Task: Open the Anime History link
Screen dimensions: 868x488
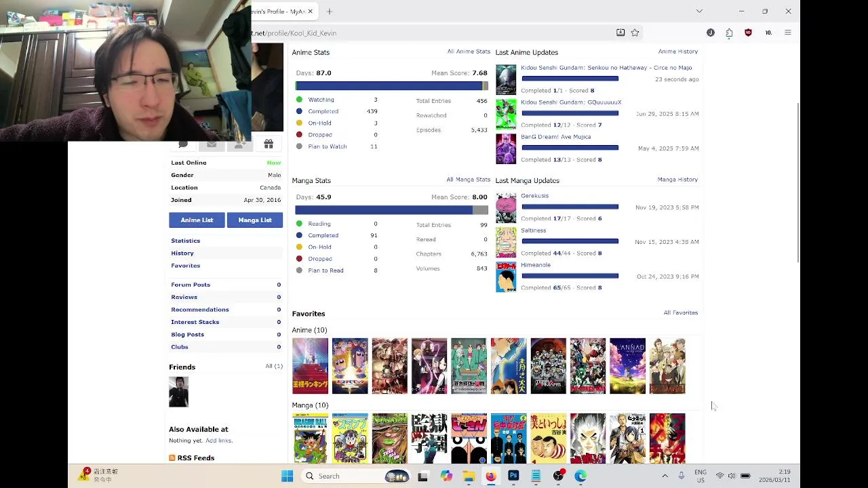Action: tap(678, 52)
